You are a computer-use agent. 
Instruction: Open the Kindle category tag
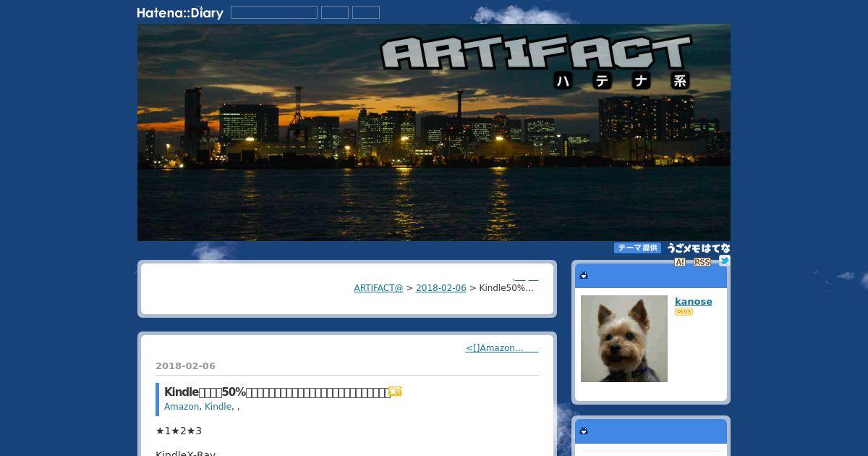[218, 407]
